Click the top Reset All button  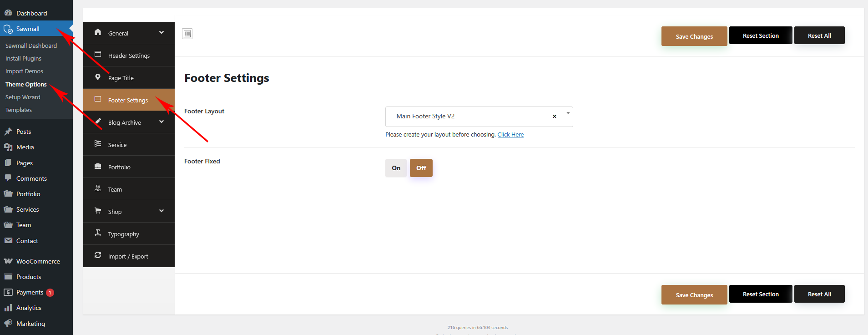[819, 36]
